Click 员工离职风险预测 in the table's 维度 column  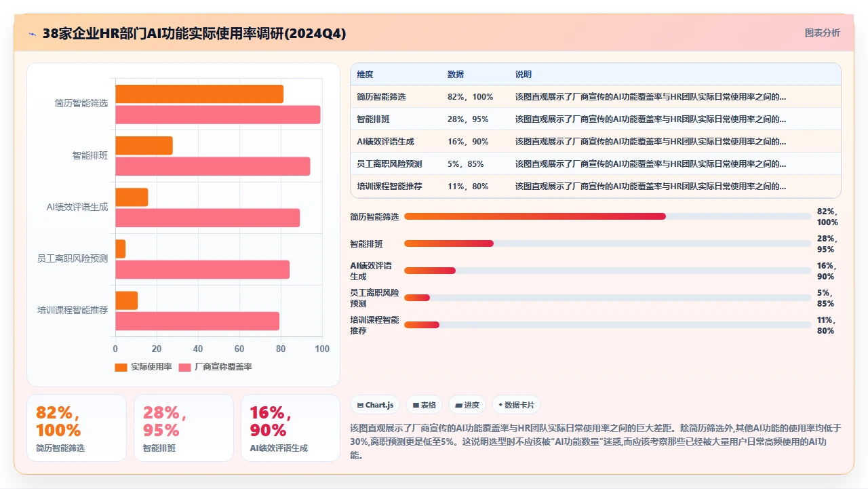389,164
